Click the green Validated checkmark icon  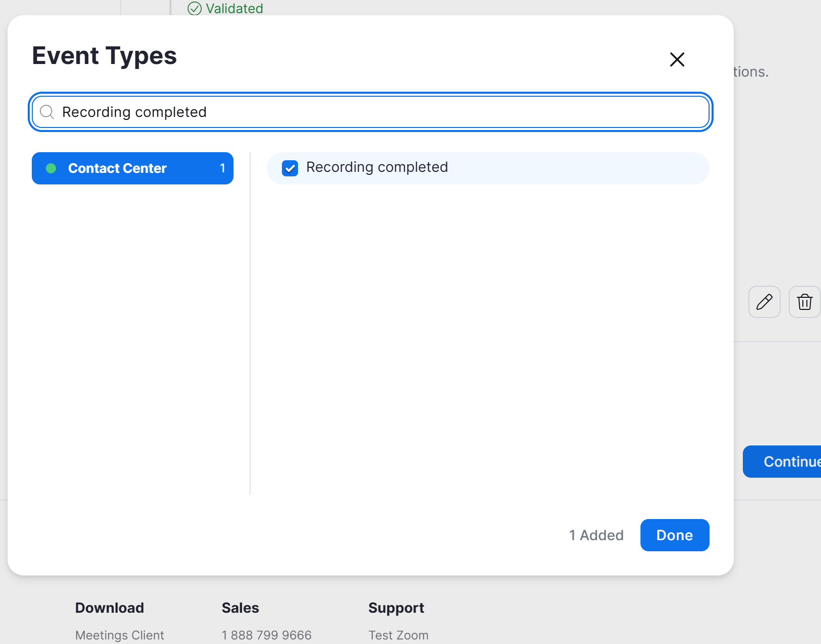pos(195,9)
